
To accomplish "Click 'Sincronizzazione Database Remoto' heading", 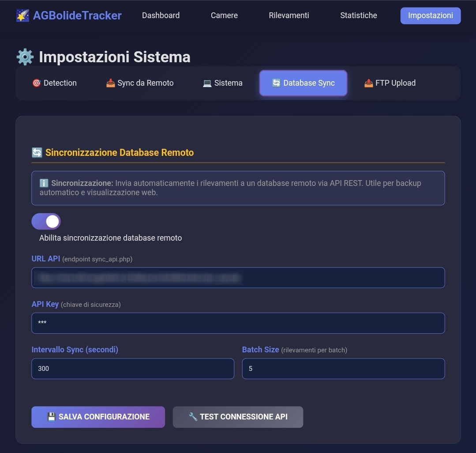I will tap(120, 152).
